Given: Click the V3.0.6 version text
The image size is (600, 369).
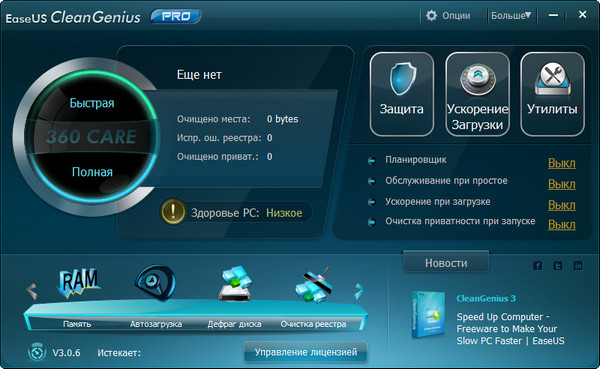Looking at the screenshot, I should (x=66, y=353).
